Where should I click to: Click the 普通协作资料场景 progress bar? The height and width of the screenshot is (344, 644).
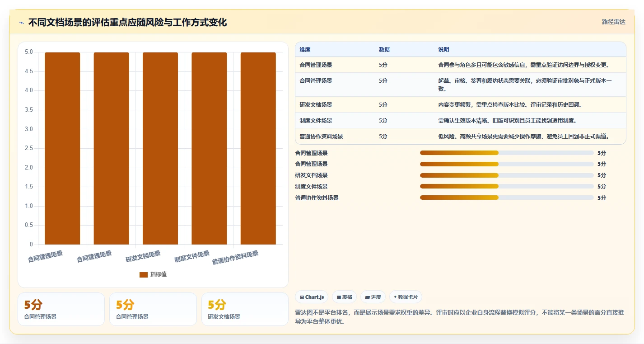507,198
